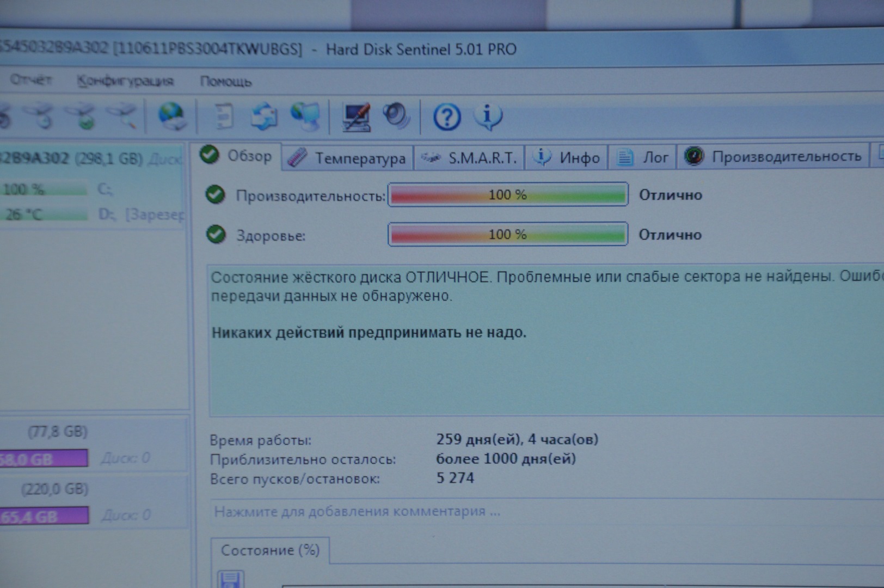Switch to the Производительность tab
Screen dimensions: 884x588
tap(773, 157)
